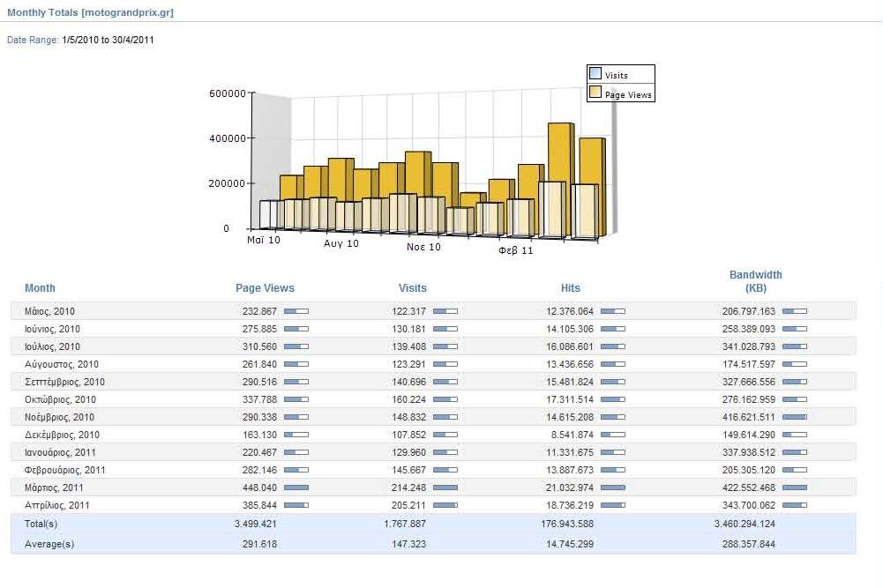Click the Δεκέμβριος, 2010 row label
883x588 pixels.
pyautogui.click(x=62, y=435)
